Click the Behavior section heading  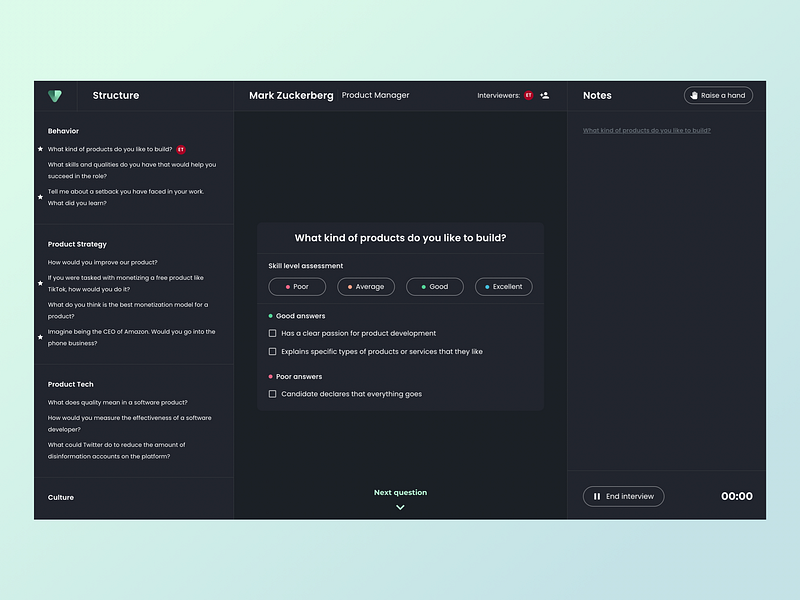(63, 131)
